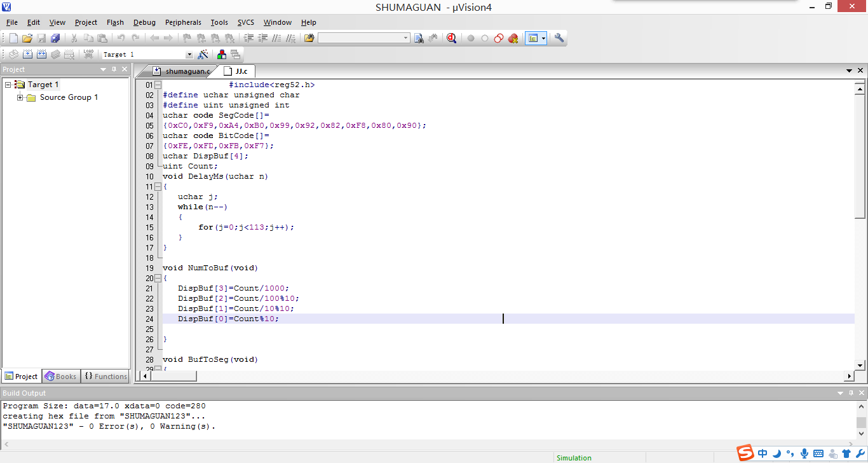Viewport: 868px width, 463px height.
Task: Open Find in Files icon
Action: [x=309, y=38]
